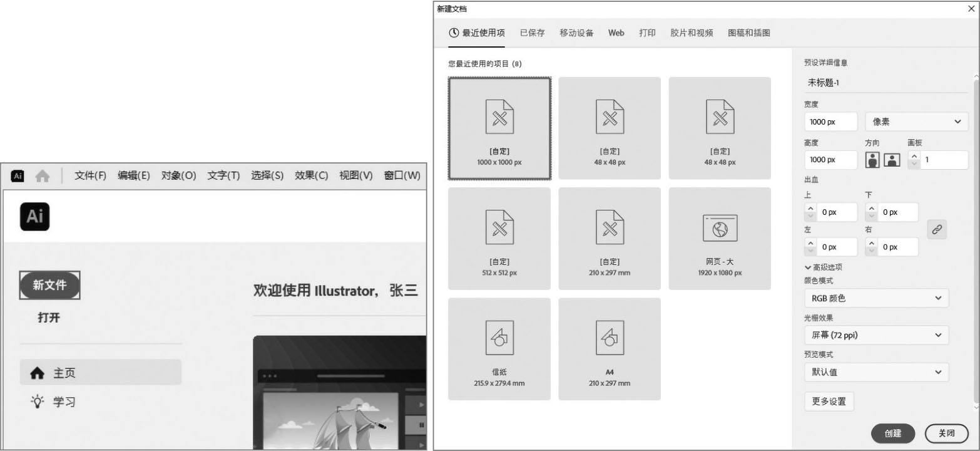
Task: Go to 主页 in the home sidebar
Action: click(101, 373)
